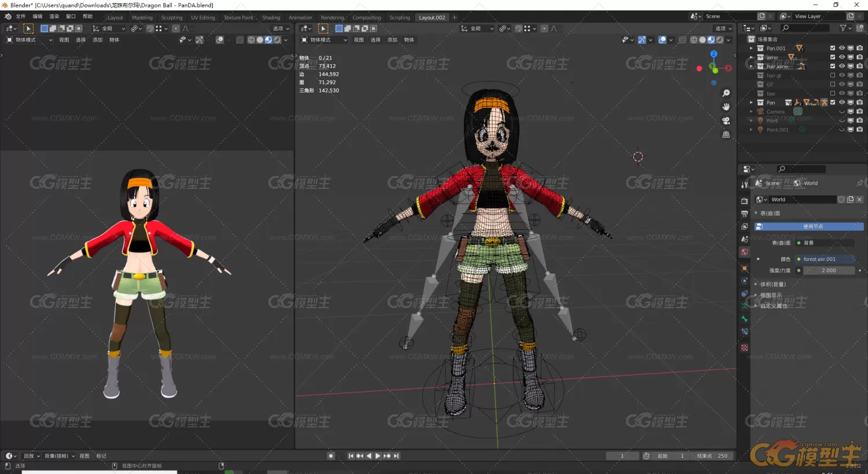Open the 渲染 menu
This screenshot has height=474, width=868.
54,17
